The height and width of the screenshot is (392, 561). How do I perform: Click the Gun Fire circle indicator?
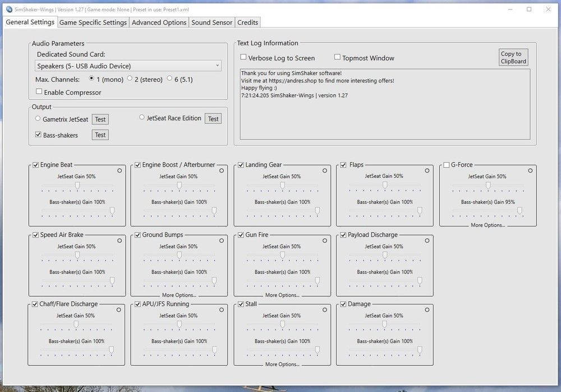[324, 241]
